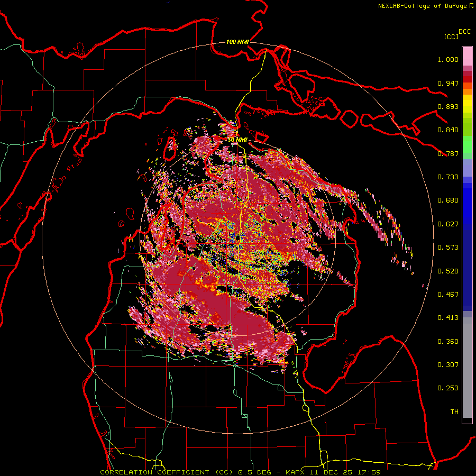Click the 50 NMI range ring label
The height and width of the screenshot is (476, 476).
point(237,140)
